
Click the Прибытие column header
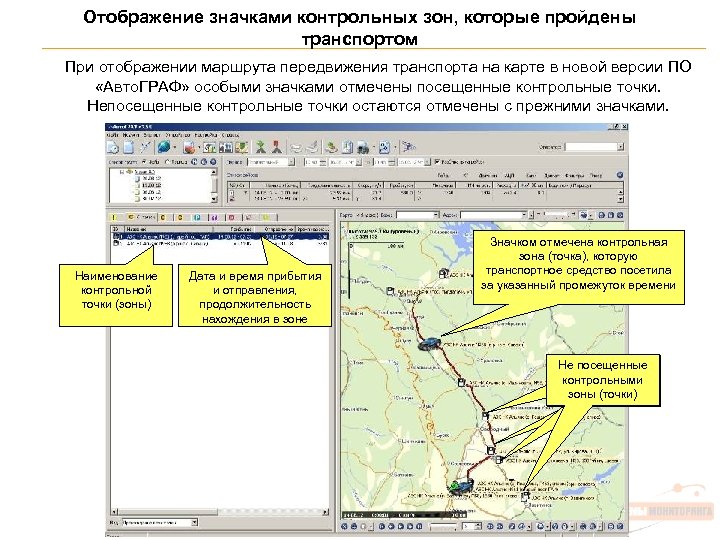click(234, 229)
